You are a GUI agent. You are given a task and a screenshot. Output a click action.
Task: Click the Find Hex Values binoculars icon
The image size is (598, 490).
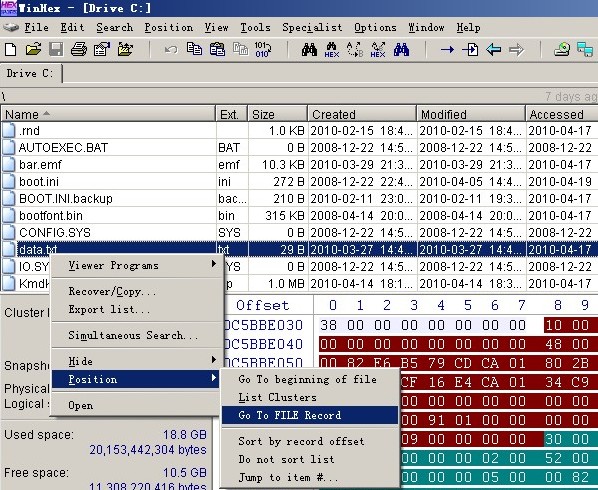332,50
